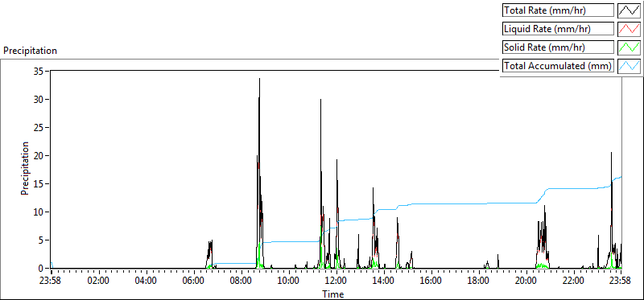Click the tallest rate peak near 08:45

pyautogui.click(x=259, y=79)
